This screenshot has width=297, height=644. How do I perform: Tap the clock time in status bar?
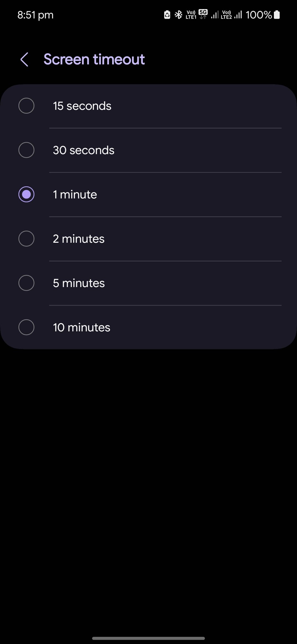point(35,15)
